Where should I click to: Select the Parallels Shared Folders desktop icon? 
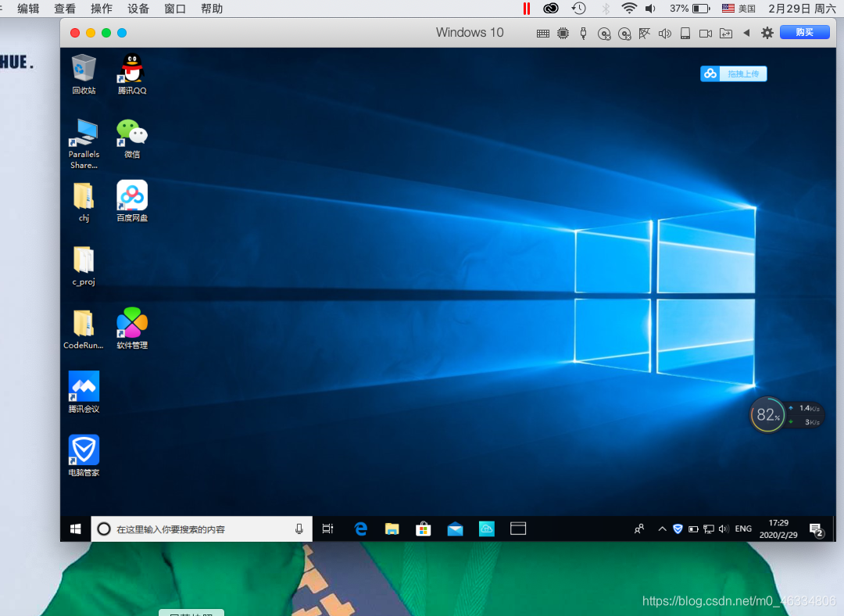pyautogui.click(x=84, y=144)
